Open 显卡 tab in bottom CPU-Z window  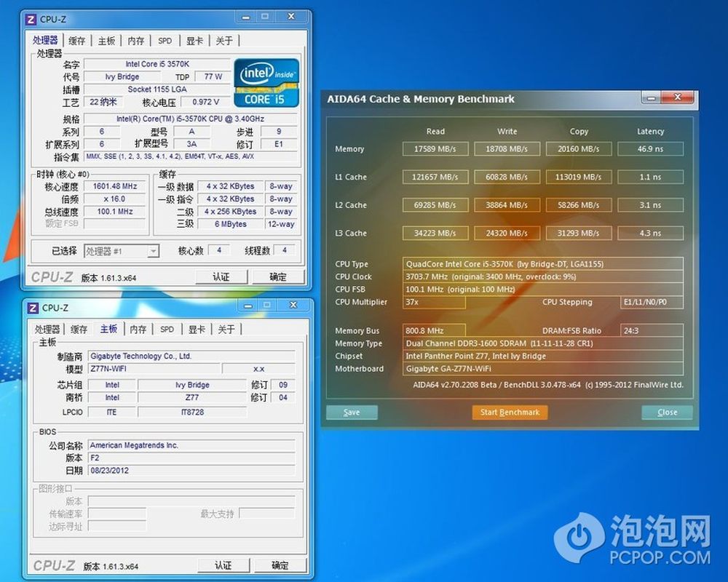tap(197, 330)
